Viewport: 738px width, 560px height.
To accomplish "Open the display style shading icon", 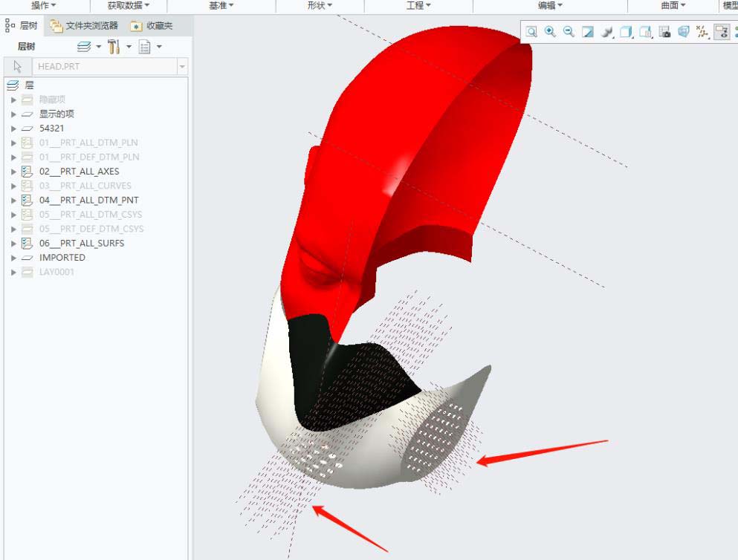I will tap(607, 31).
